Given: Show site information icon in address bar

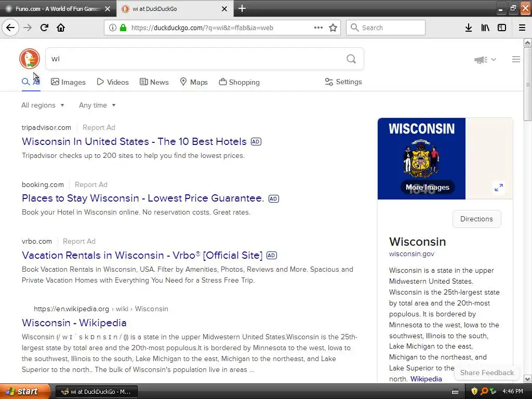Looking at the screenshot, I should tap(113, 28).
